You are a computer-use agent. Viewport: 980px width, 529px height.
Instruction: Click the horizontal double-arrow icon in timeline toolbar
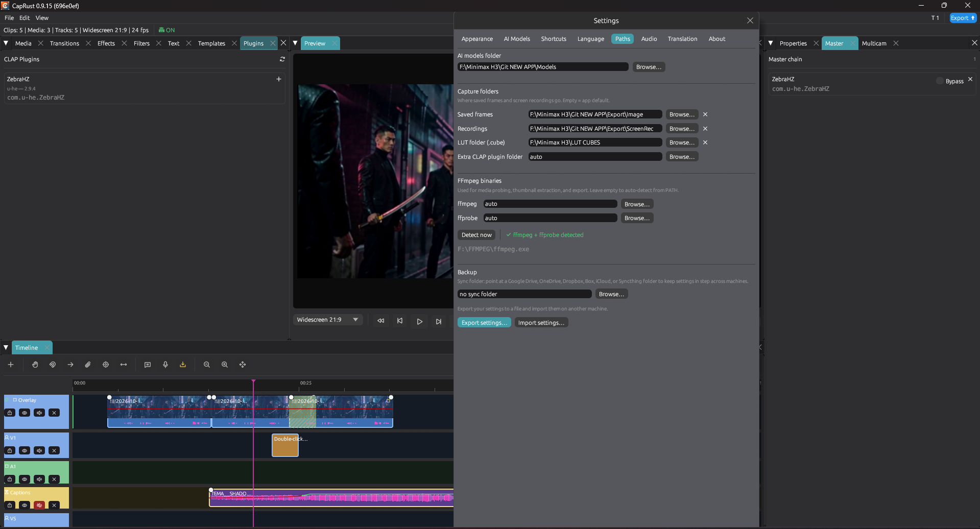click(x=124, y=365)
